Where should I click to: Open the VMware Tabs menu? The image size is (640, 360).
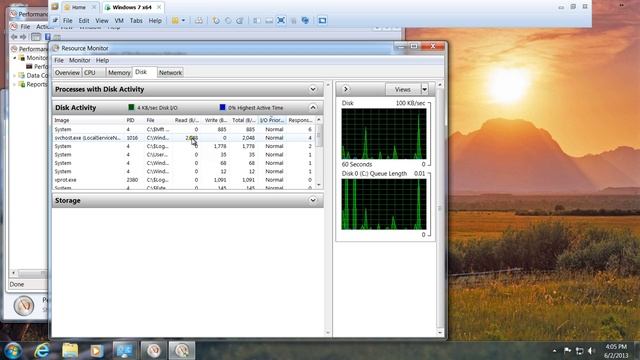coord(136,20)
